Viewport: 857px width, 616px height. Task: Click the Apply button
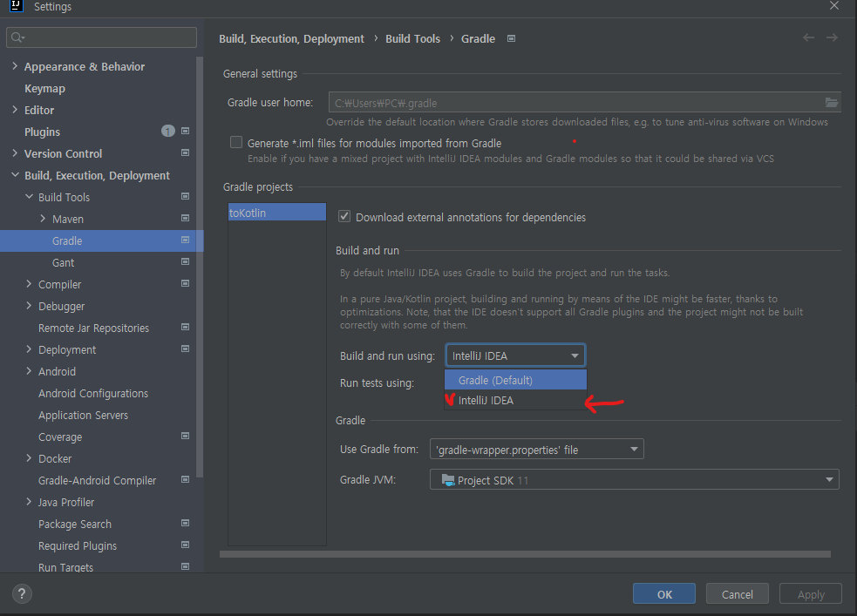811,593
